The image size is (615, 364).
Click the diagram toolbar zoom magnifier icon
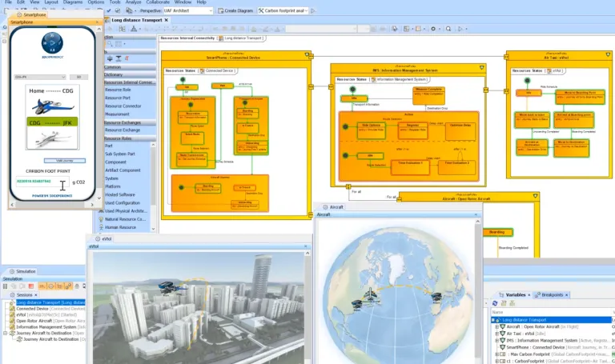coord(448,29)
